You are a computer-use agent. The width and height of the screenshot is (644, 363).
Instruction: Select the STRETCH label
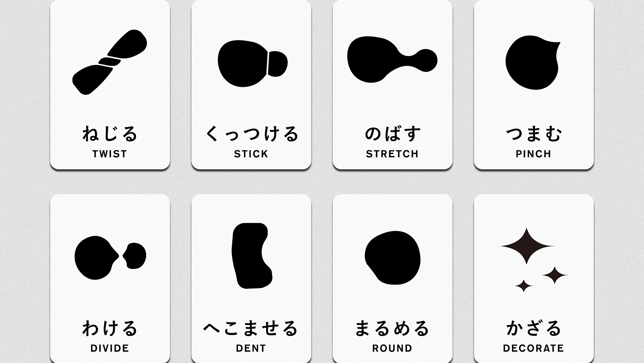[x=392, y=154]
